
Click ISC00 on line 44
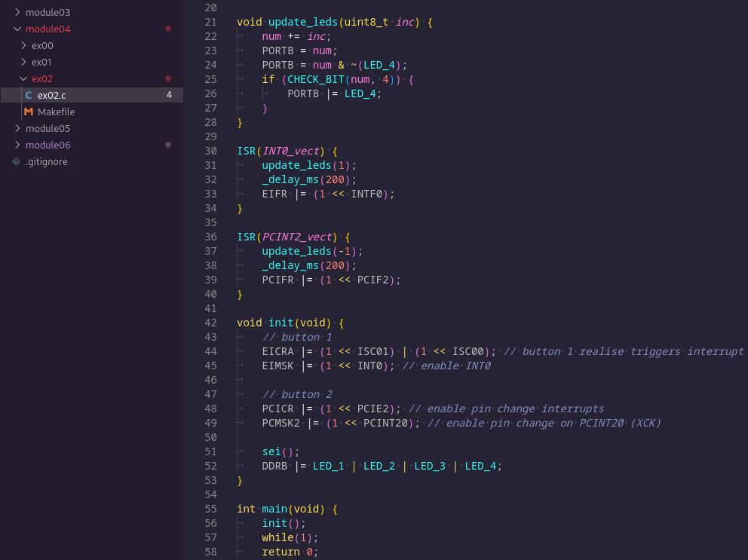tap(468, 351)
